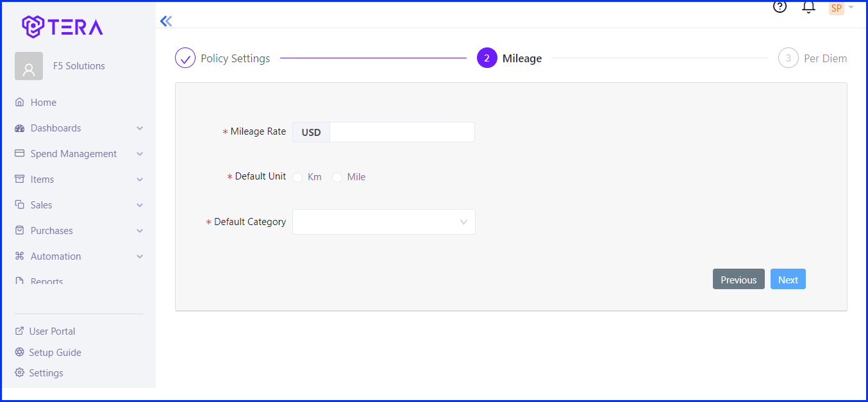Click the Home house icon
The image size is (868, 402).
[x=19, y=102]
